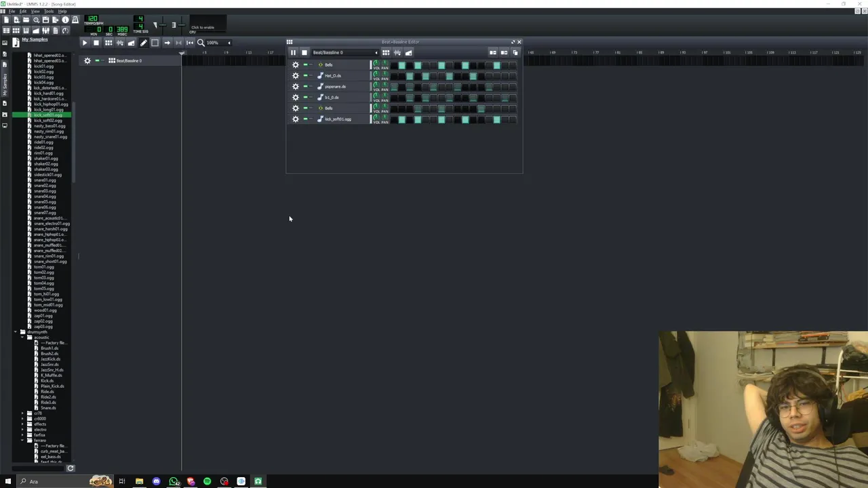Image resolution: width=868 pixels, height=488 pixels.
Task: Show the Beat+Bassline Editor toolbar icon
Action: [x=16, y=30]
